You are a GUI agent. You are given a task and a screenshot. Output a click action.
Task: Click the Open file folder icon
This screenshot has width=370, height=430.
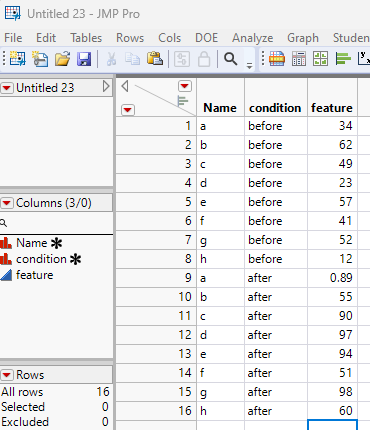(x=62, y=59)
